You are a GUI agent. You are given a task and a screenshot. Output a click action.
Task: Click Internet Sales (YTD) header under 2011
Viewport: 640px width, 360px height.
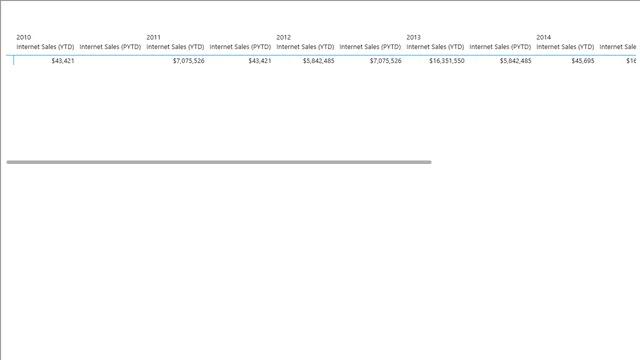(176, 47)
